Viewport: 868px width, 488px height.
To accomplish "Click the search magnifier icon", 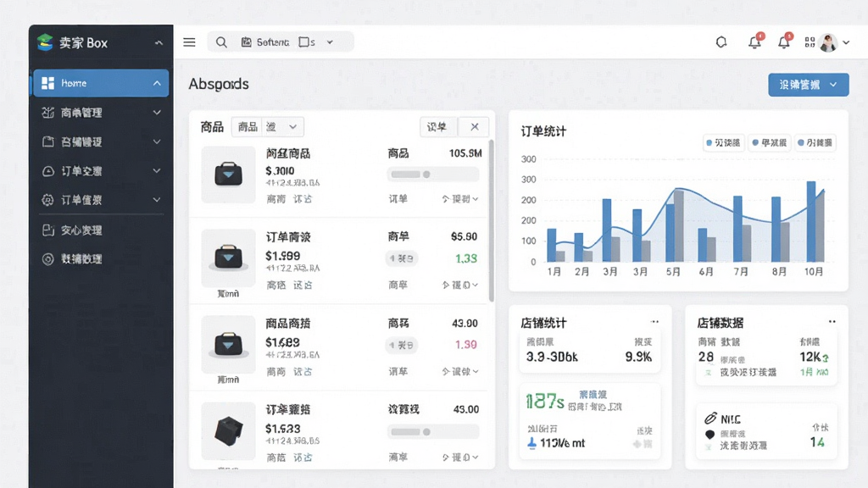I will (221, 42).
